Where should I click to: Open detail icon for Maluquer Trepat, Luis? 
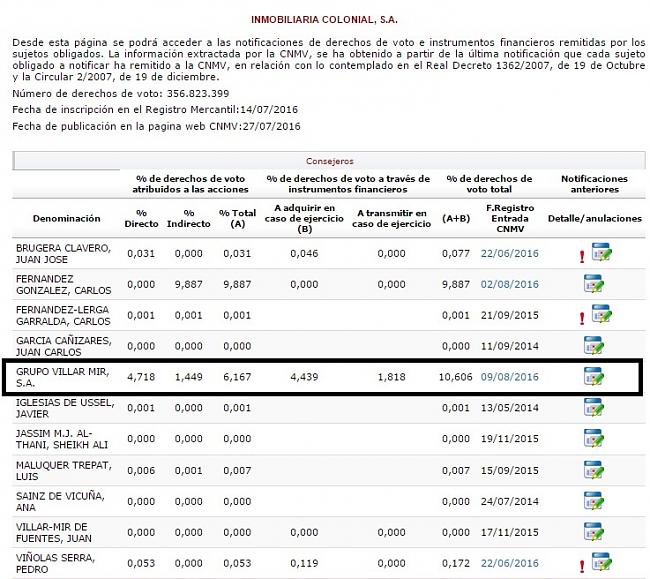594,470
